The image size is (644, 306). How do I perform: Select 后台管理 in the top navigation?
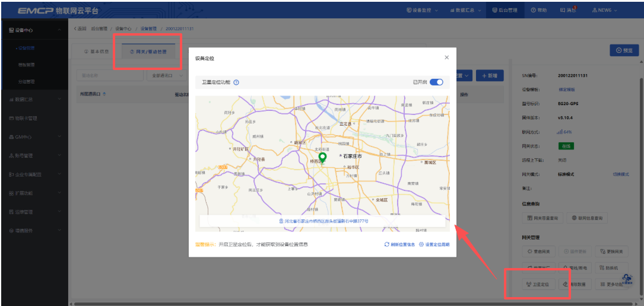coord(505,10)
